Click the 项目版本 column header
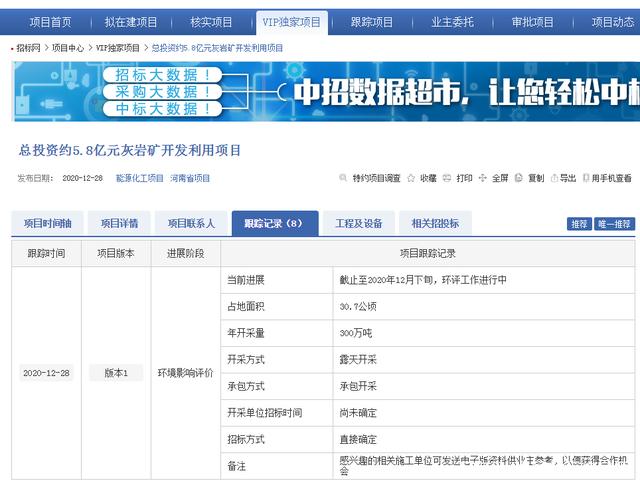 tap(116, 254)
